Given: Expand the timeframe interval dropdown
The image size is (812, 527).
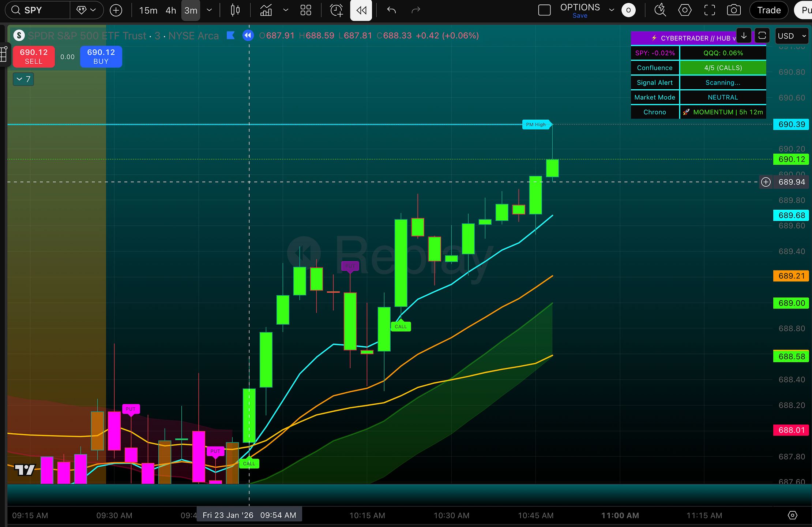Looking at the screenshot, I should pyautogui.click(x=210, y=10).
